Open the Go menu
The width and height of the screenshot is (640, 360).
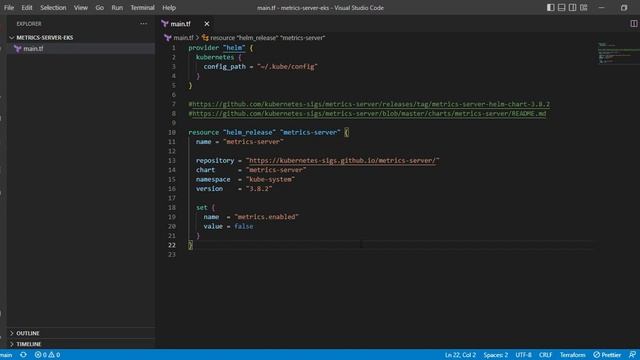(x=100, y=8)
